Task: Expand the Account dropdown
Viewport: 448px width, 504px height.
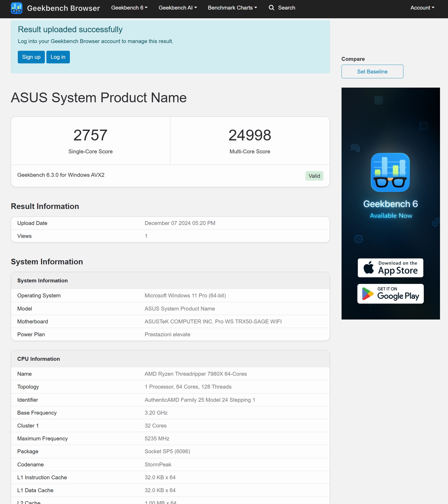Action: click(422, 8)
